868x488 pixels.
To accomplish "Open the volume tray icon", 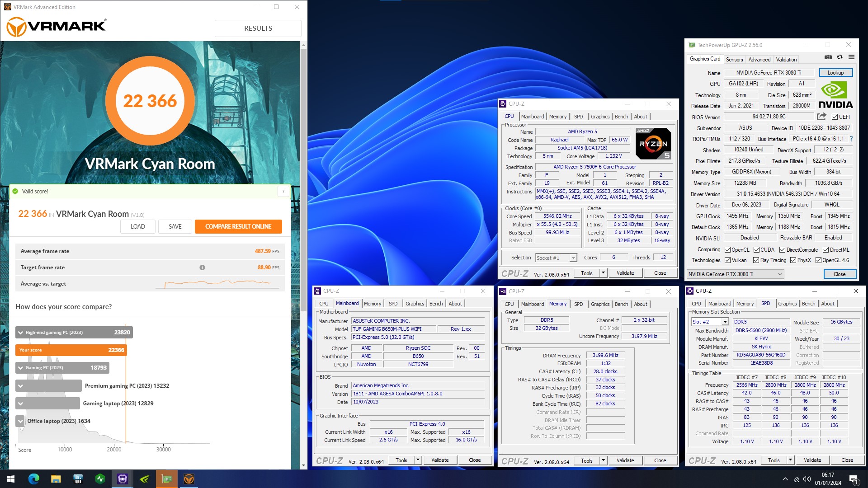I will (807, 479).
